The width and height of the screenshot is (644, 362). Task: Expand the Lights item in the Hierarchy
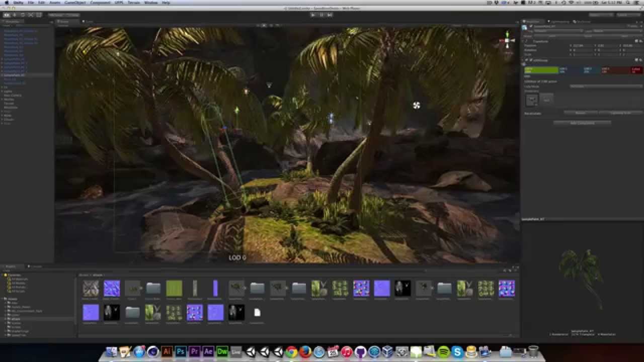[2, 92]
